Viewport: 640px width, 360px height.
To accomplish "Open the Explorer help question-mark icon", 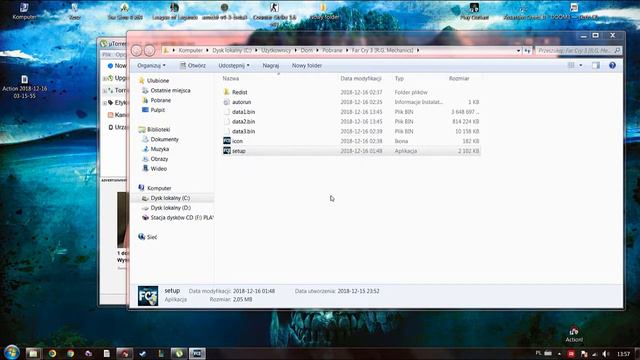I will click(x=612, y=65).
